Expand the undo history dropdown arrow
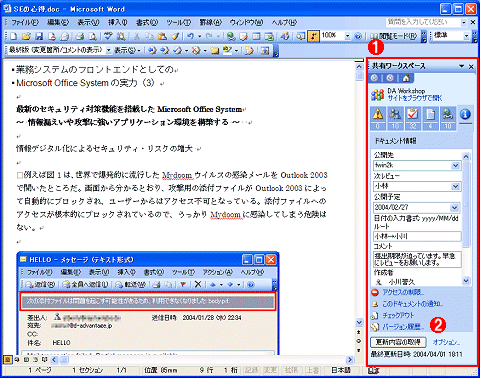The height and width of the screenshot is (378, 480). pos(200,36)
